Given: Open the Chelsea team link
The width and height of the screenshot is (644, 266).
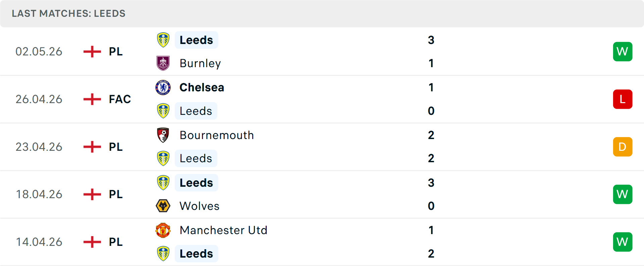Looking at the screenshot, I should (x=202, y=87).
